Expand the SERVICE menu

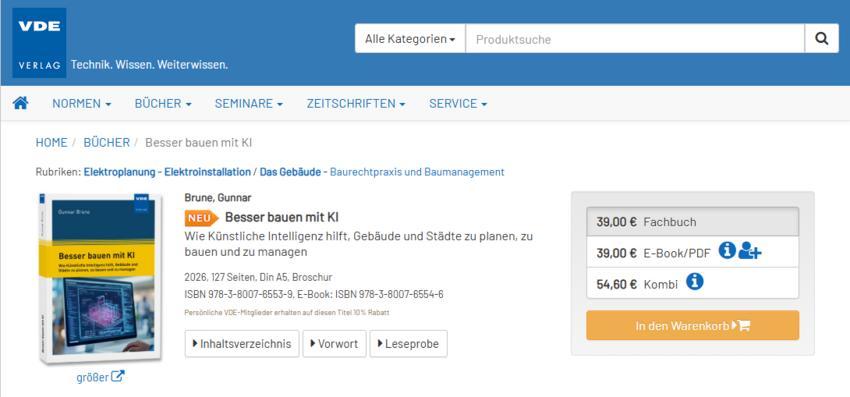click(x=458, y=104)
